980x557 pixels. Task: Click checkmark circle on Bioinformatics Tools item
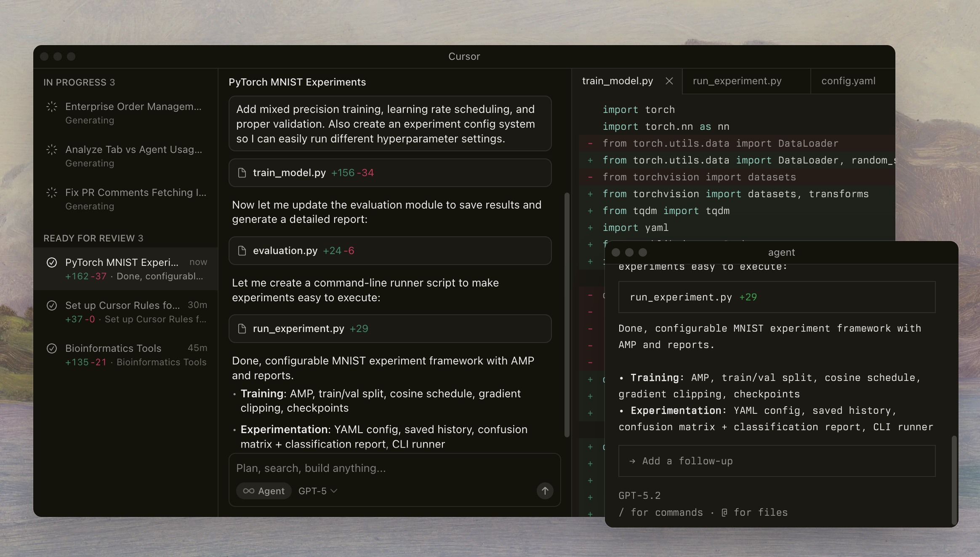point(52,348)
